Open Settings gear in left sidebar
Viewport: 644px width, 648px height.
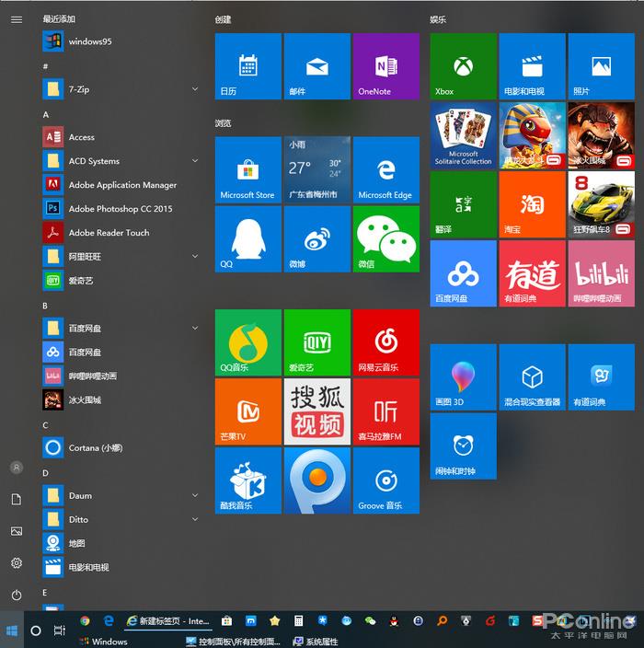pos(16,562)
